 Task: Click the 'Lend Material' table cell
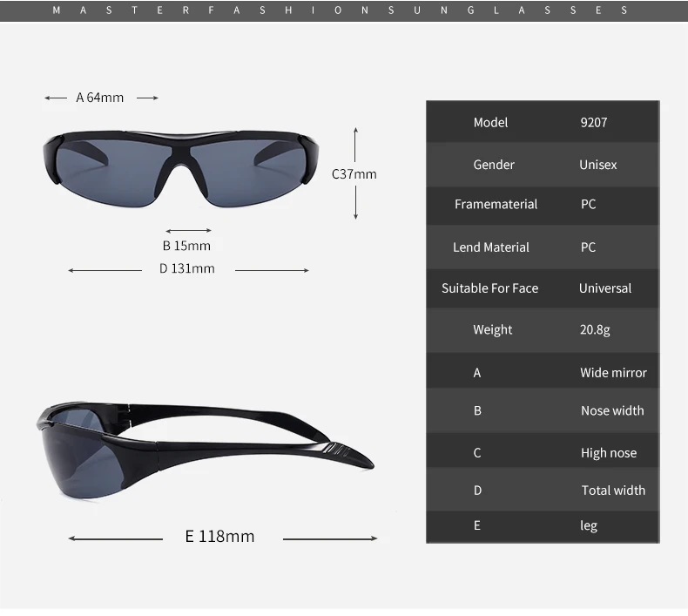[x=491, y=247]
